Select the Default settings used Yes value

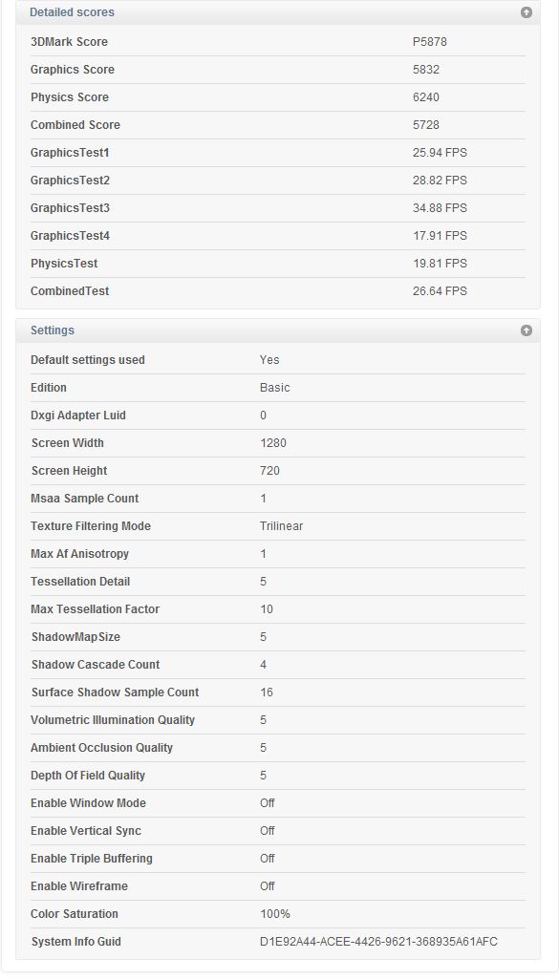269,360
